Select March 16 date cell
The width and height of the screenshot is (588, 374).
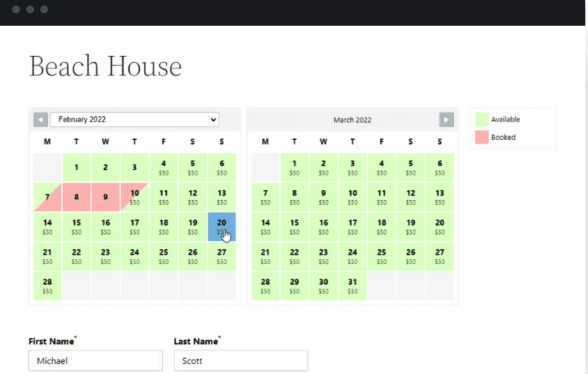(x=323, y=226)
